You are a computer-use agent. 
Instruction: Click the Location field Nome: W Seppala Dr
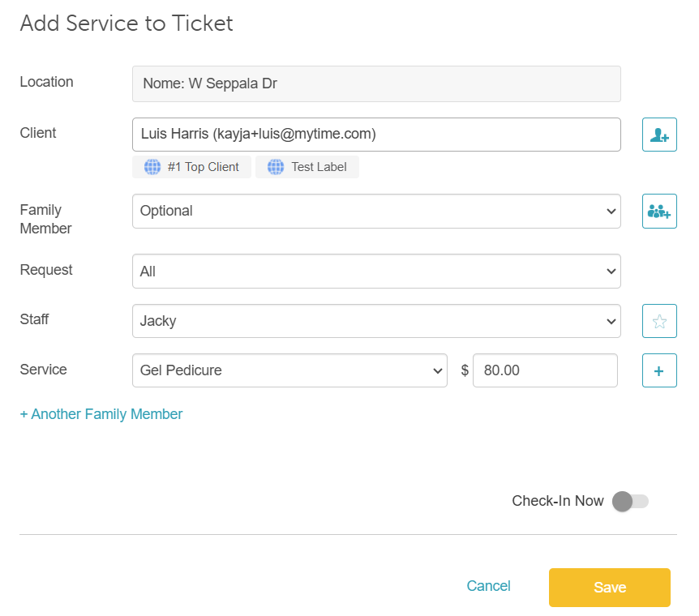(376, 83)
